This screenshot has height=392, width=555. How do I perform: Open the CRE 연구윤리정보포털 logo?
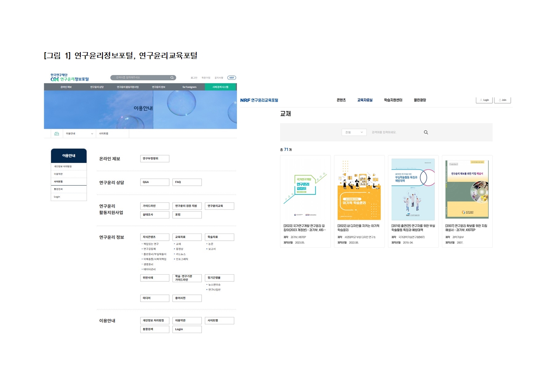(70, 77)
